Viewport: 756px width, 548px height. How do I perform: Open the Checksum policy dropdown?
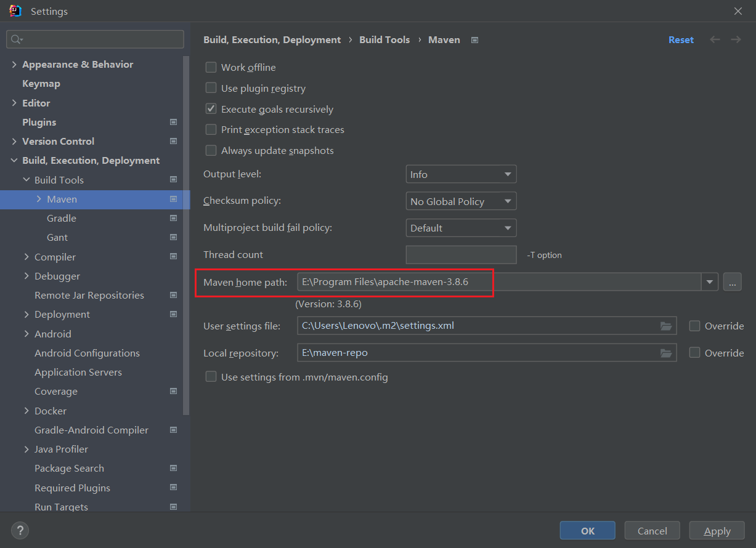coord(461,201)
